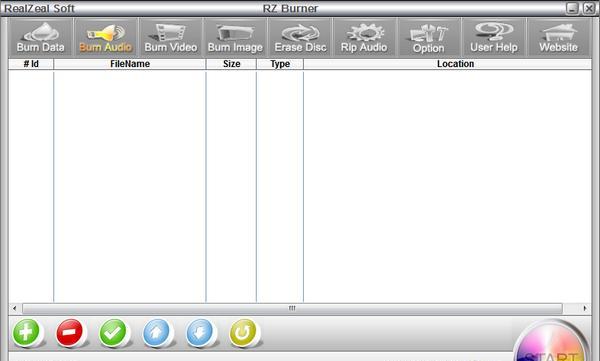
Task: Move item up with blue arrow button
Action: coord(156,332)
